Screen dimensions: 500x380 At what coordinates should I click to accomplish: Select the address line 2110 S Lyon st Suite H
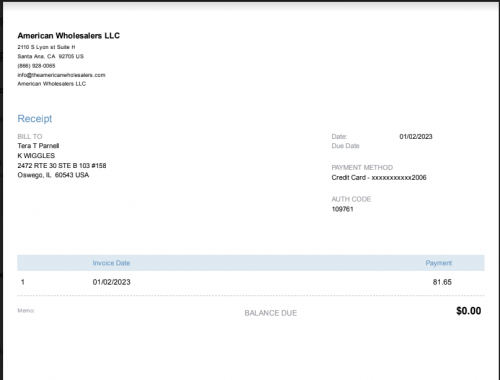pyautogui.click(x=46, y=47)
